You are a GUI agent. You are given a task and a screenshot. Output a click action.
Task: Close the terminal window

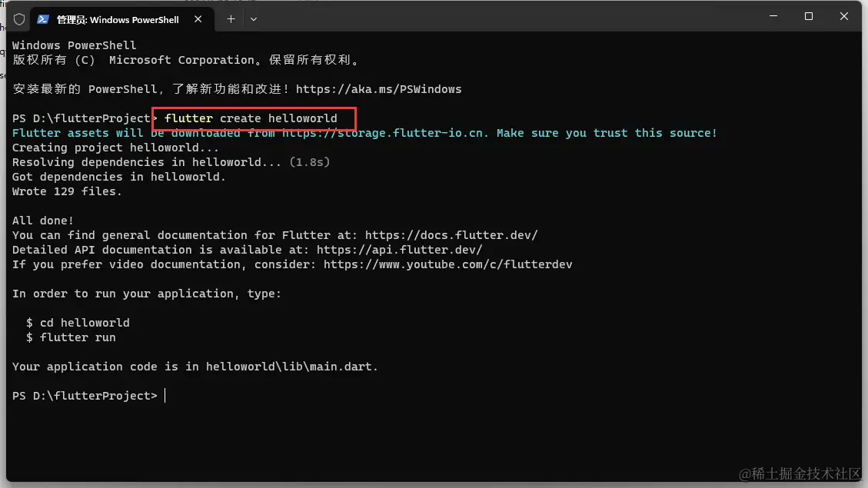pos(843,16)
